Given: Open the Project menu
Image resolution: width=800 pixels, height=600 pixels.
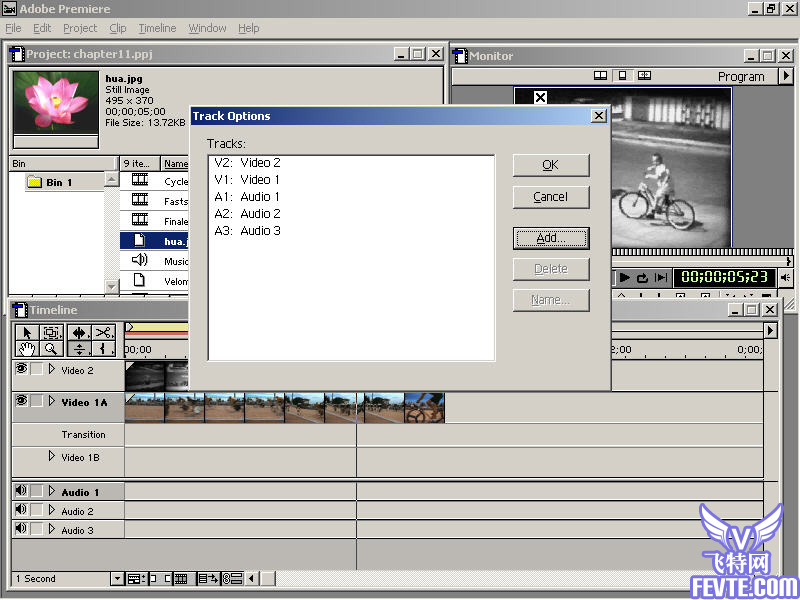Looking at the screenshot, I should 80,28.
